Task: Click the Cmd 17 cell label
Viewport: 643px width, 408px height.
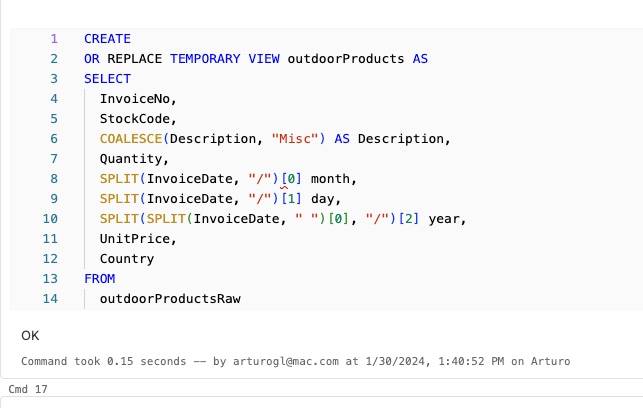Action: coord(21,388)
